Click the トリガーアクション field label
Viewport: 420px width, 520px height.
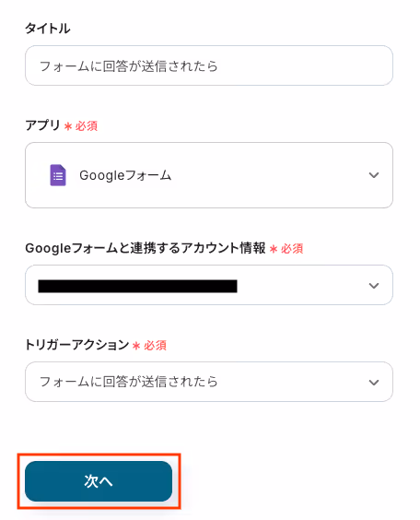[x=76, y=345]
